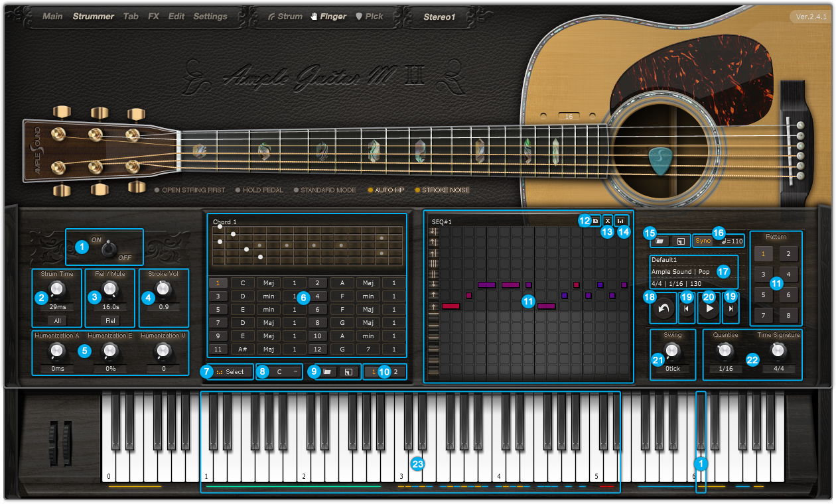
Task: Open chord 1 root note C dropdown
Action: pos(242,283)
